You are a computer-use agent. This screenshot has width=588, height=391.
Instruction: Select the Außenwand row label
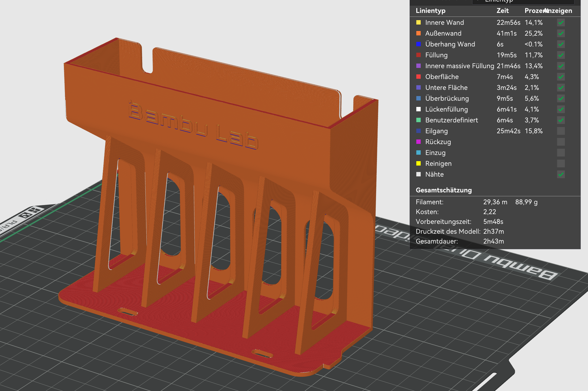coord(443,34)
